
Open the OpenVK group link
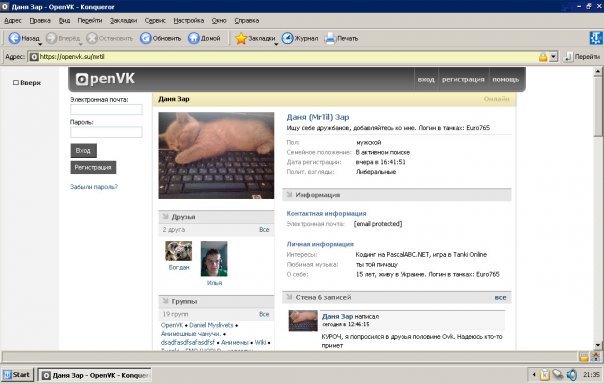172,325
